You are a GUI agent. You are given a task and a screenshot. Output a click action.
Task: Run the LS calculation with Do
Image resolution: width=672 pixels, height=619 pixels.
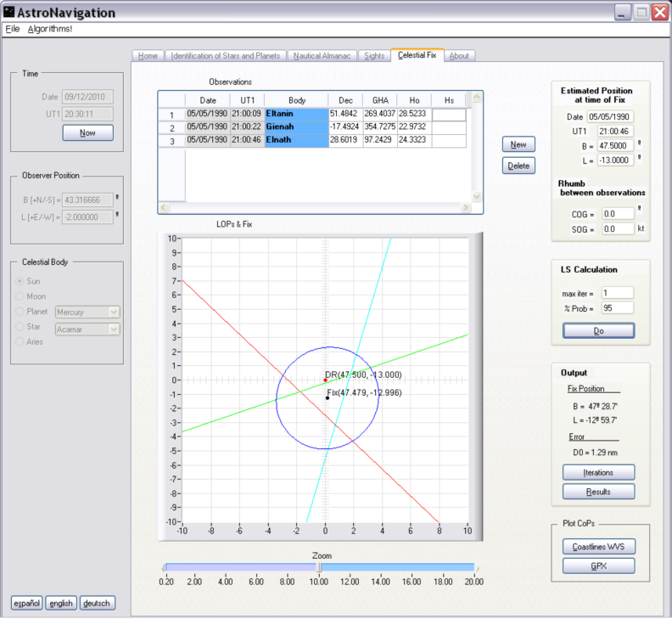[598, 330]
